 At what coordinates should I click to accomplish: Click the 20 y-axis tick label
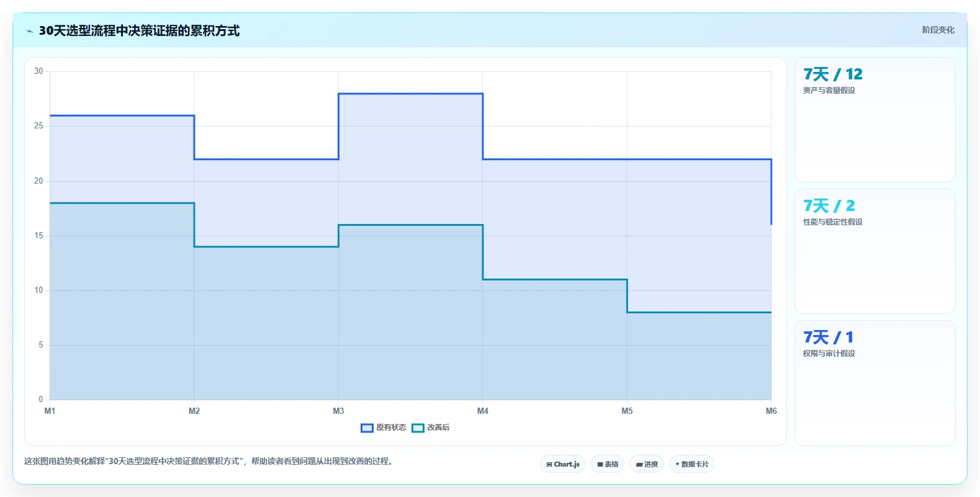[x=38, y=181]
